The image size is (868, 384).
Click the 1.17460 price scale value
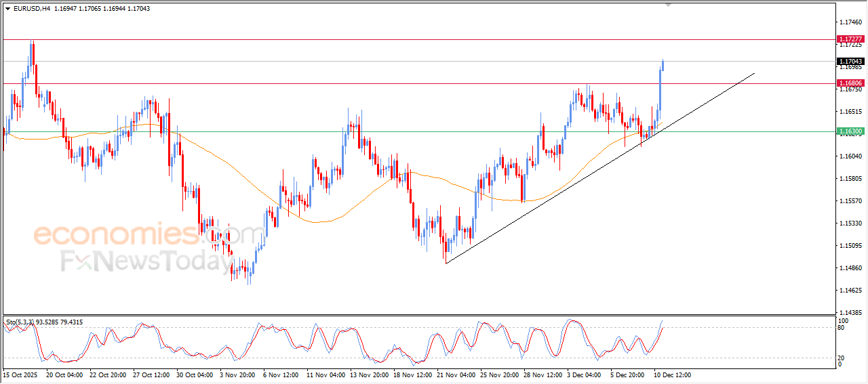click(x=850, y=22)
